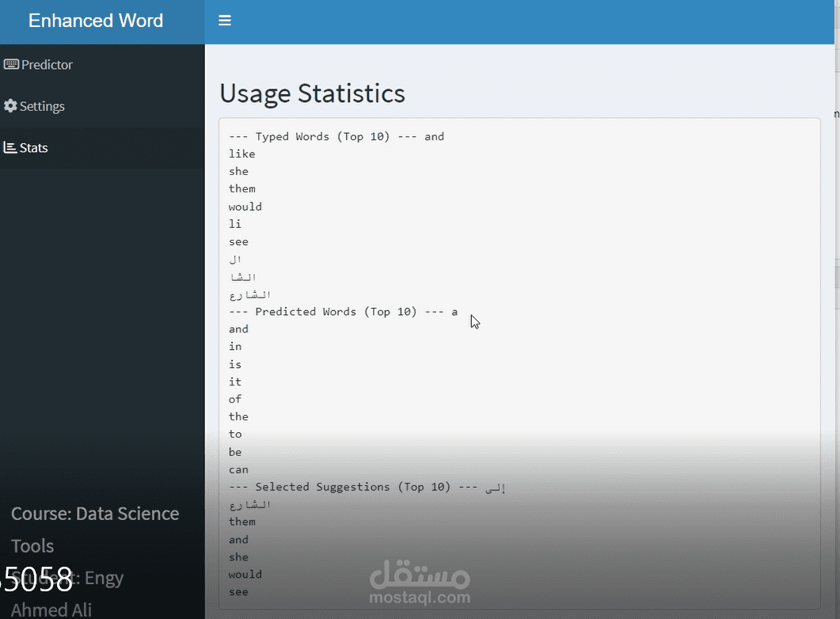The height and width of the screenshot is (619, 840).
Task: Click the word "of" in predicted words
Action: (235, 399)
